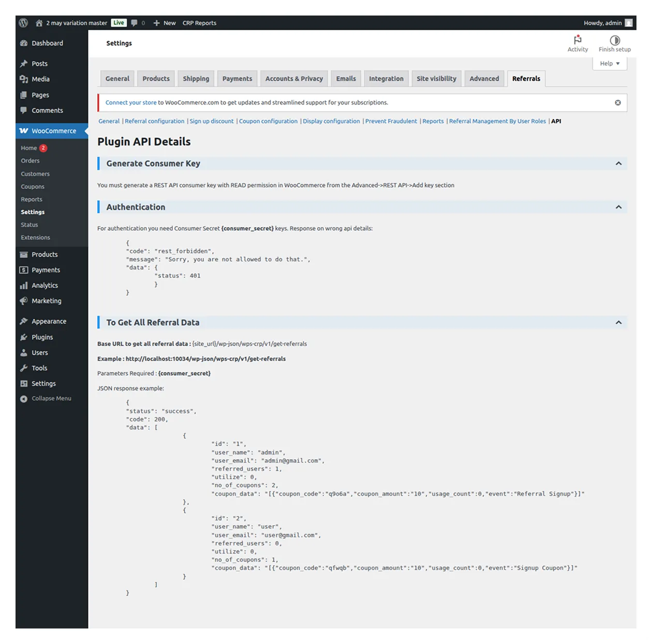This screenshot has width=652, height=644.
Task: Open Referral Management By User Roles link
Action: click(x=497, y=121)
